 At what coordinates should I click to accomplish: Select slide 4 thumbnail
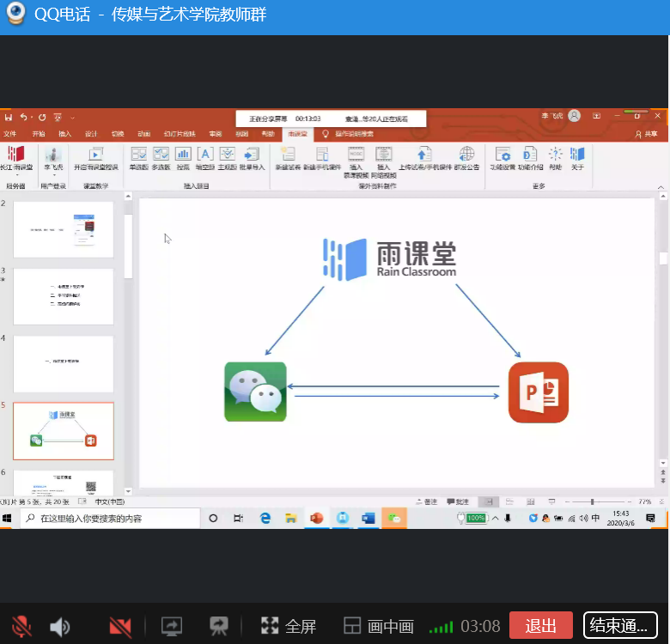pyautogui.click(x=64, y=364)
